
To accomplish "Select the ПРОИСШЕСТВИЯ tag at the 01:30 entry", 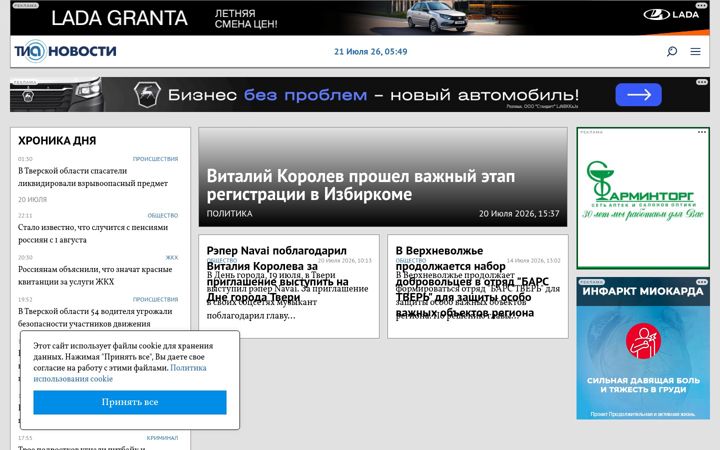I will [x=155, y=159].
